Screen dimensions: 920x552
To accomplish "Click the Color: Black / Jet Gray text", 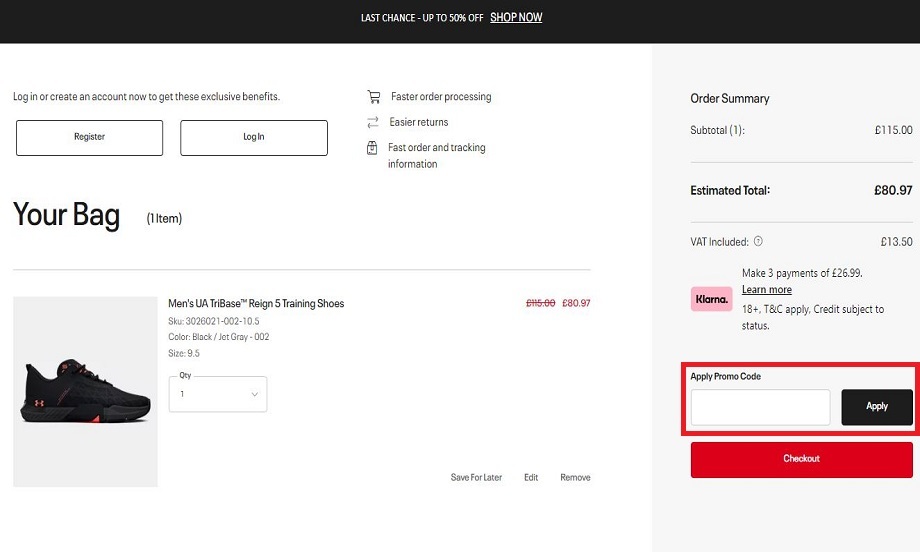I will (218, 337).
